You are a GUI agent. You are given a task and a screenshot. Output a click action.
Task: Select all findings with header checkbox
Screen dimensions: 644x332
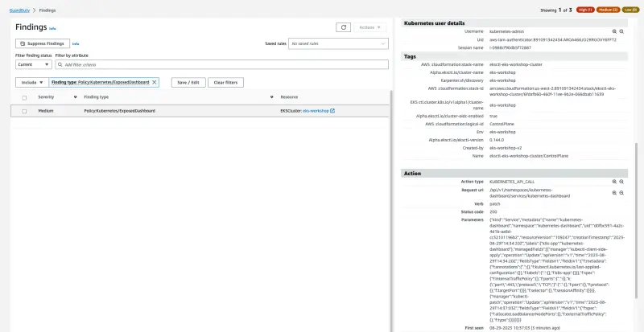point(24,96)
